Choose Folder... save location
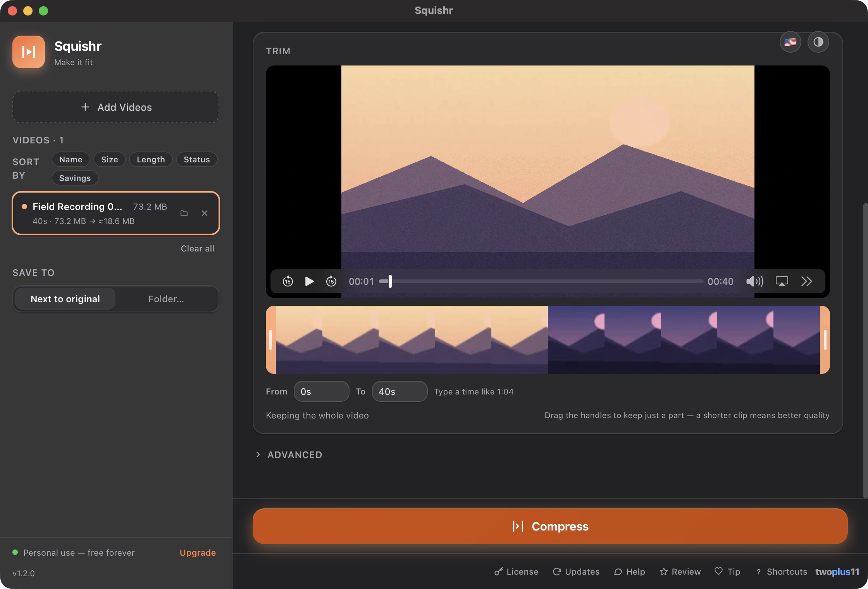 pyautogui.click(x=166, y=299)
